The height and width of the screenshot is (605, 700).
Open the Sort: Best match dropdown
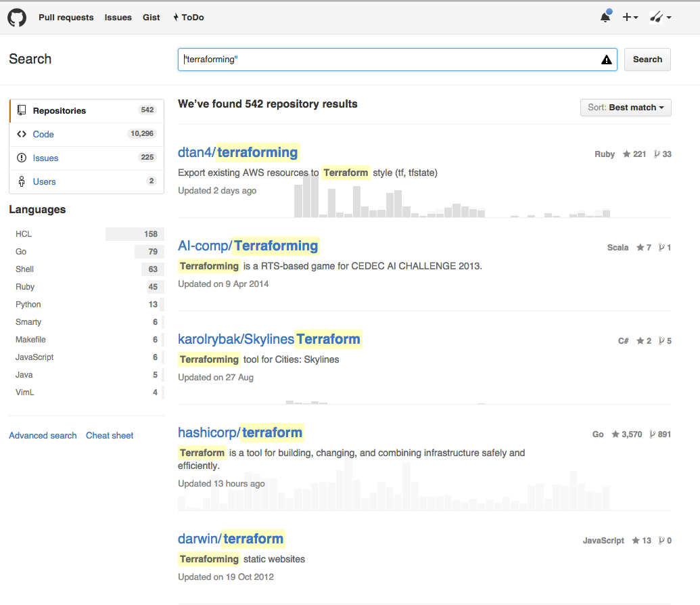point(626,108)
